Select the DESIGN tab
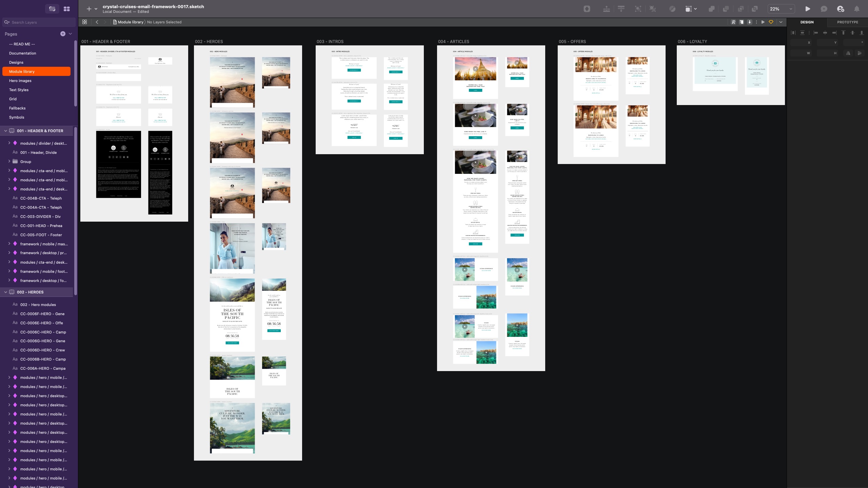The width and height of the screenshot is (868, 488). point(807,22)
